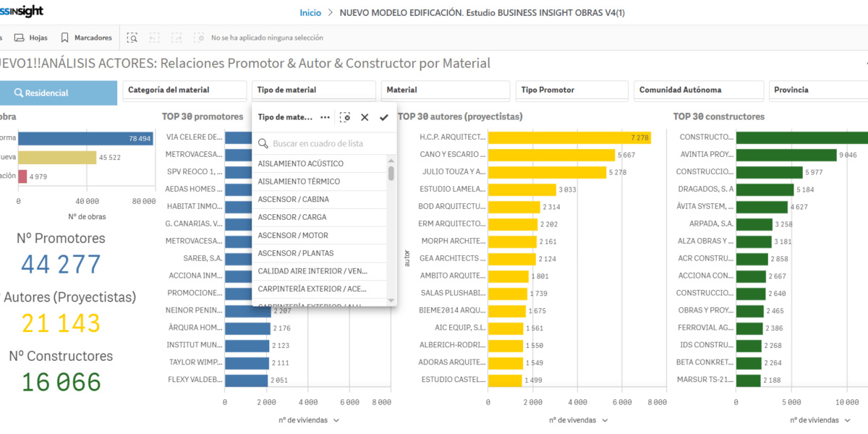868x434 pixels.
Task: Click the 78 494 blue bar in the obra chart
Action: click(85, 139)
